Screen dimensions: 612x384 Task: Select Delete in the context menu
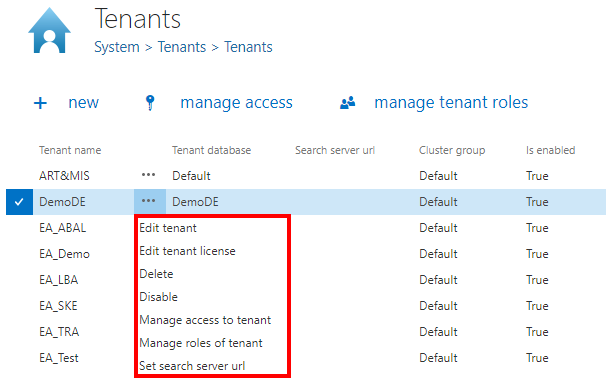coord(156,274)
